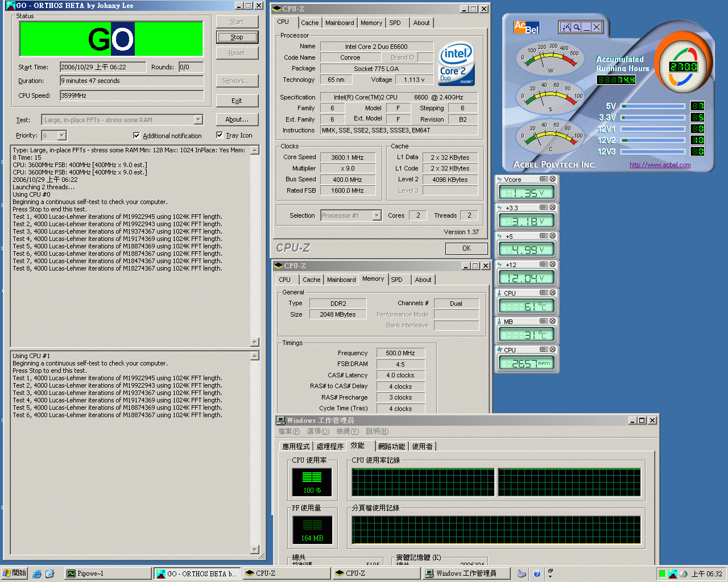Switch to Cache tab in upper CPU-Z
Image resolution: width=728 pixels, height=582 pixels.
point(309,23)
